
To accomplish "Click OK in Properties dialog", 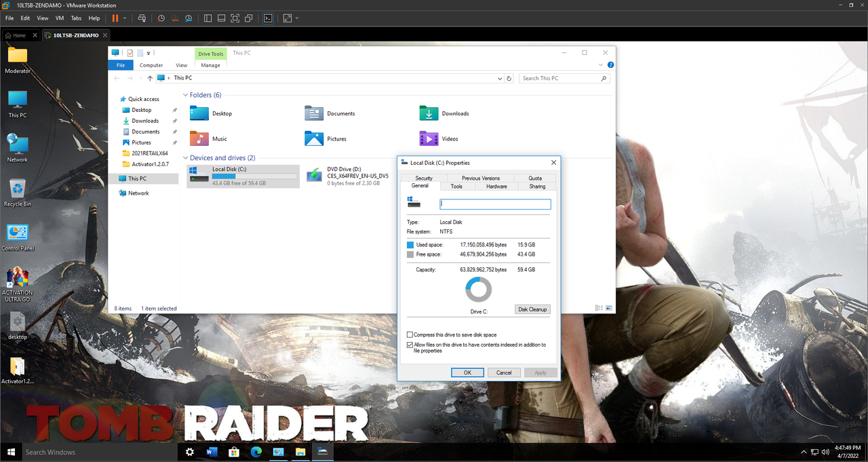I will pos(467,372).
